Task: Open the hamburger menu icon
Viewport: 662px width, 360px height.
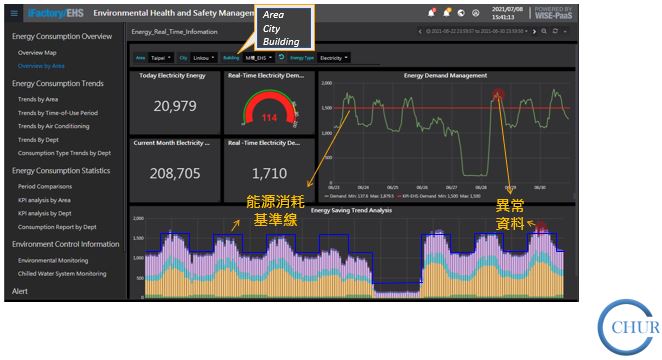Action: pyautogui.click(x=14, y=13)
